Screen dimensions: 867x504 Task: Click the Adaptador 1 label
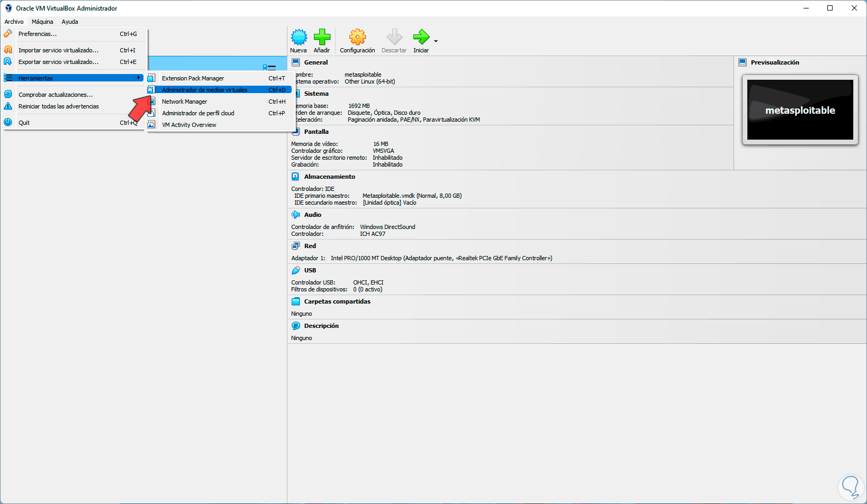tap(308, 258)
